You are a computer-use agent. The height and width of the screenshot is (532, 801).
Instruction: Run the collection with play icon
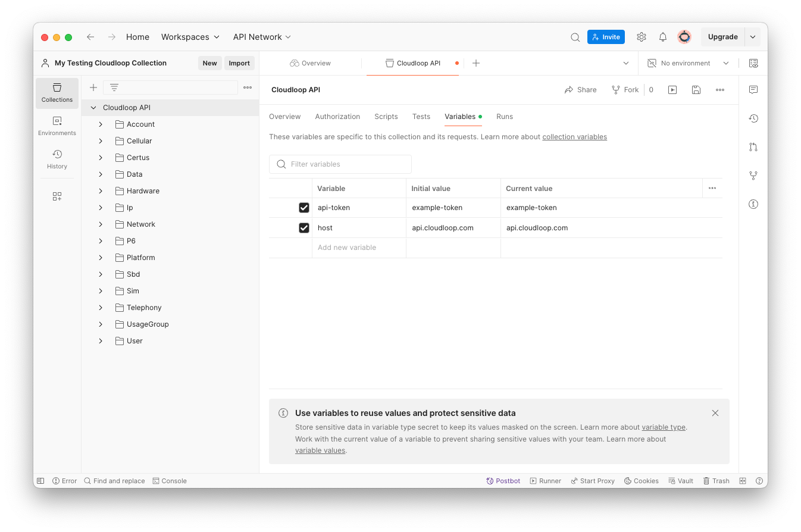(x=672, y=90)
